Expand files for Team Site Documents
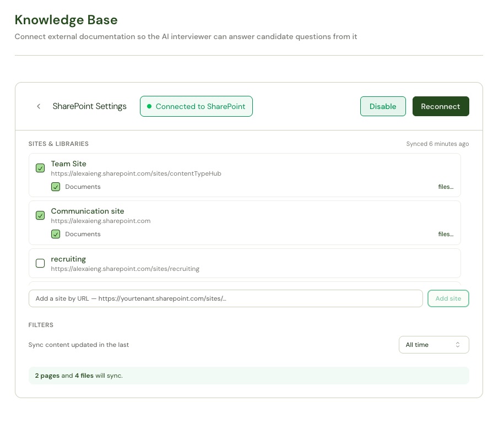The width and height of the screenshot is (504, 435). pos(446,187)
